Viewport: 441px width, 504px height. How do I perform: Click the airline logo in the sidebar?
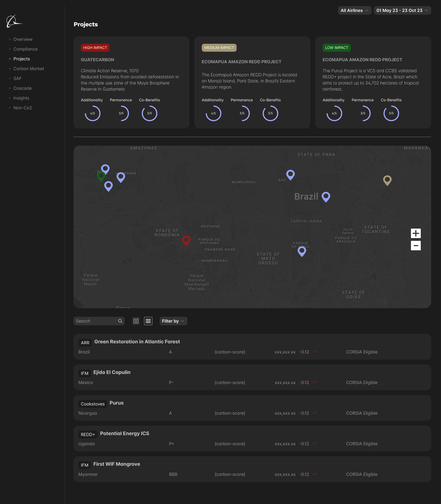click(14, 21)
